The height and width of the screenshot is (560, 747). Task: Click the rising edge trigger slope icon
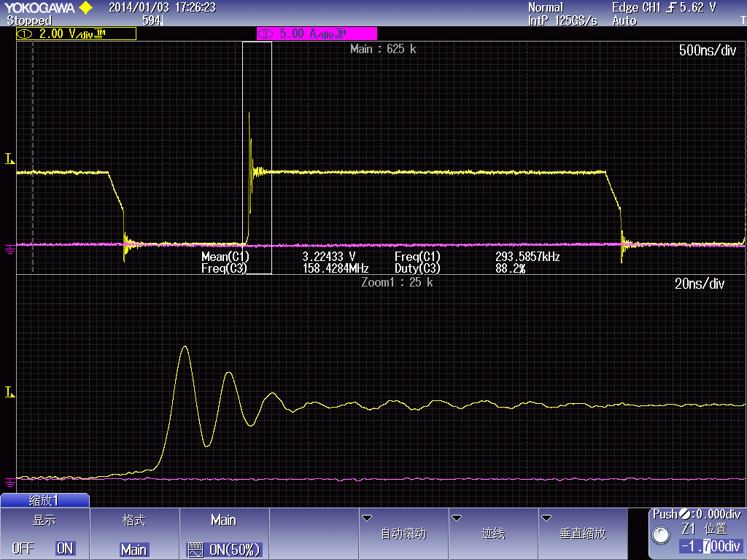click(x=671, y=7)
